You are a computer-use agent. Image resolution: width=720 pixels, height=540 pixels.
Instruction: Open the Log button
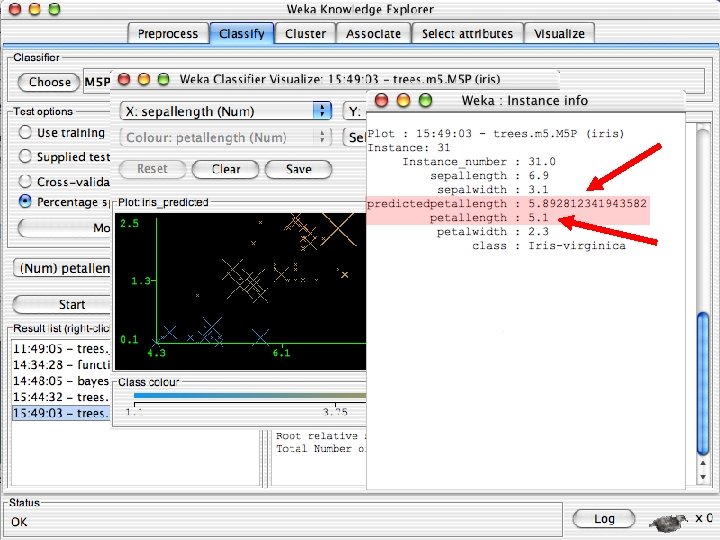604,519
